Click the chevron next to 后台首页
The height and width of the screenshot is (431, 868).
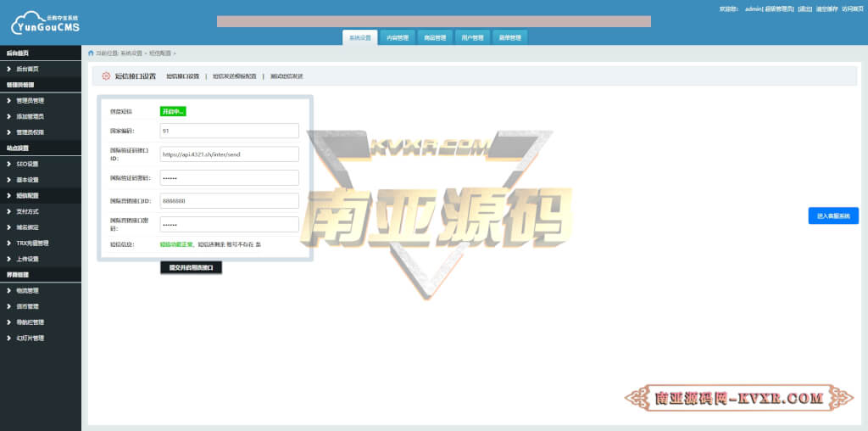click(x=8, y=70)
